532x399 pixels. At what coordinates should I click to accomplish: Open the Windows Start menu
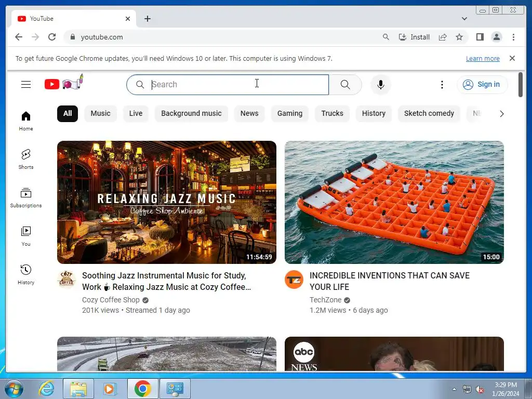[14, 389]
